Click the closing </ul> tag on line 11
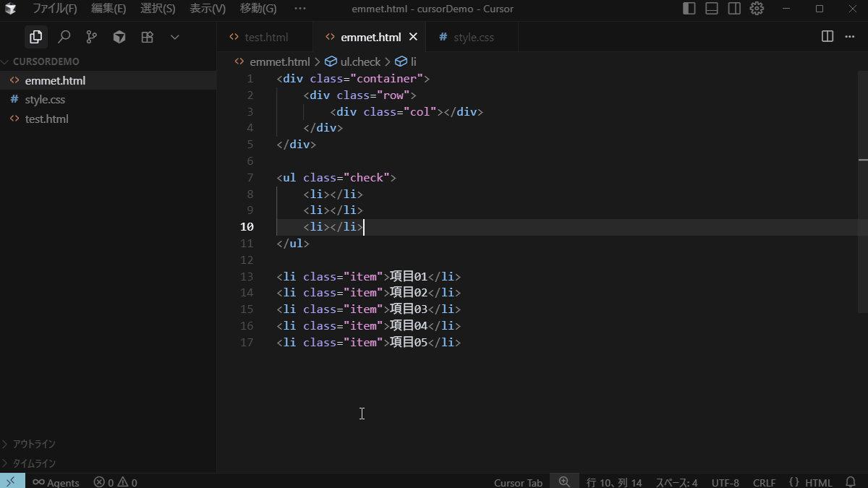This screenshot has height=488, width=868. [293, 244]
